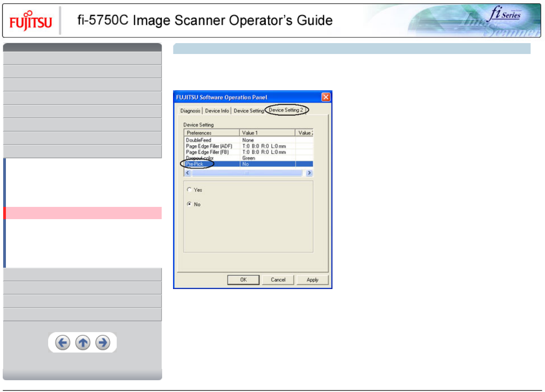Click the horizontal scrollbar thumb in list
This screenshot has width=545, height=392.
[247, 173]
